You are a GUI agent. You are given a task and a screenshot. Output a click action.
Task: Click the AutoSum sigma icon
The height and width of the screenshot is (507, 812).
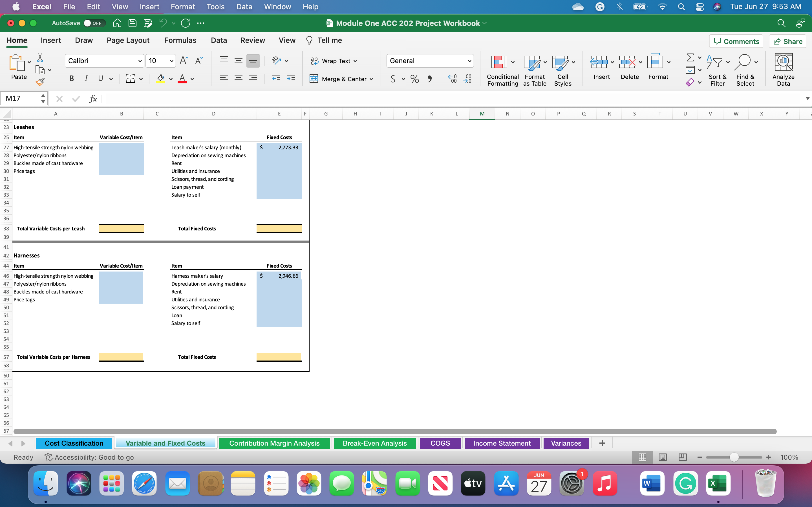pos(690,58)
